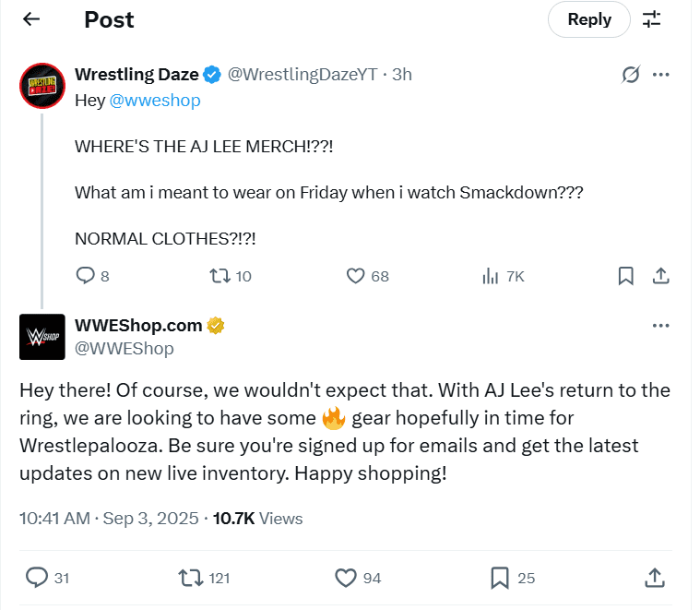
Task: Repost the Wrestling Daze post
Action: [219, 275]
